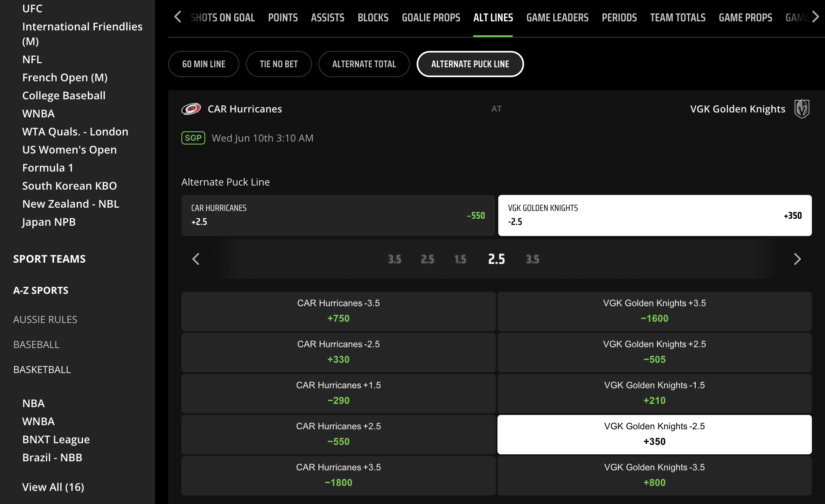Switch to the Points tab
The width and height of the screenshot is (825, 504).
pyautogui.click(x=283, y=18)
